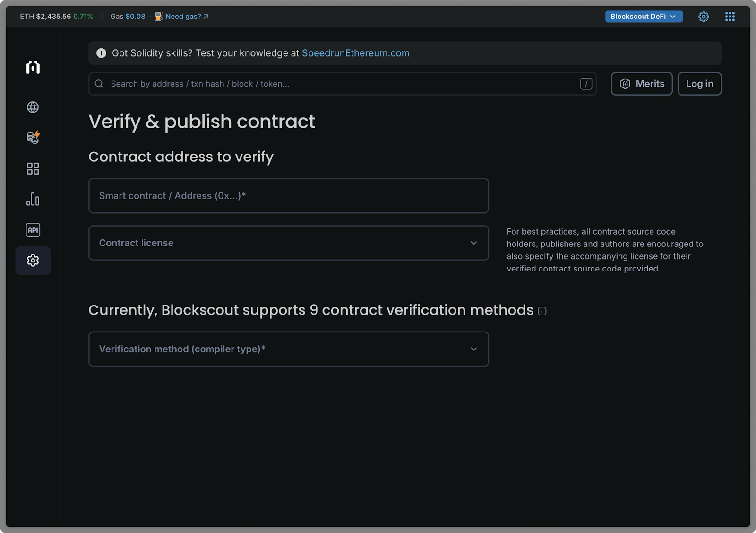Image resolution: width=756 pixels, height=533 pixels.
Task: Click the ETH price $2,435.56 text
Action: (53, 17)
